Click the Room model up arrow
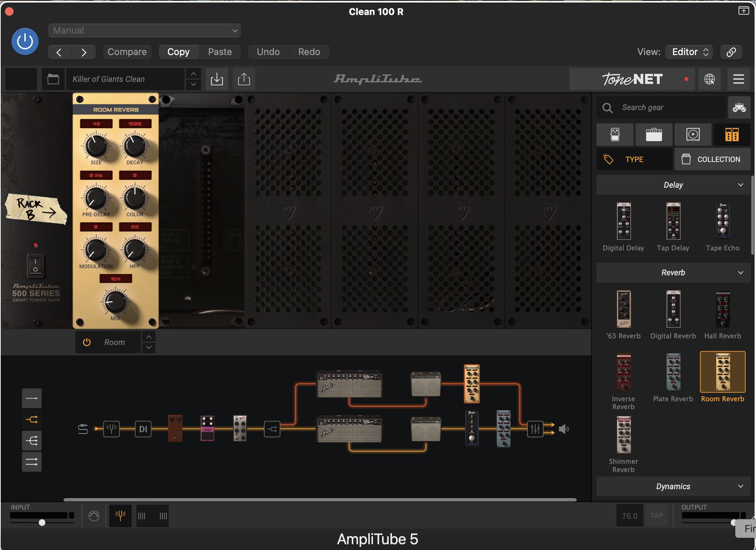The width and height of the screenshot is (756, 550). tap(149, 337)
